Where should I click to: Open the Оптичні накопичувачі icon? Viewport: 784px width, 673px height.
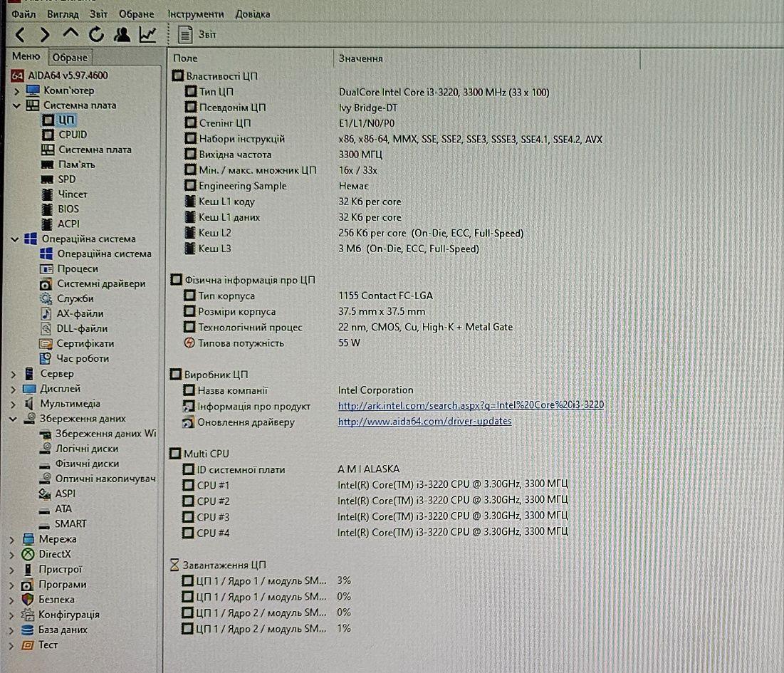45,479
